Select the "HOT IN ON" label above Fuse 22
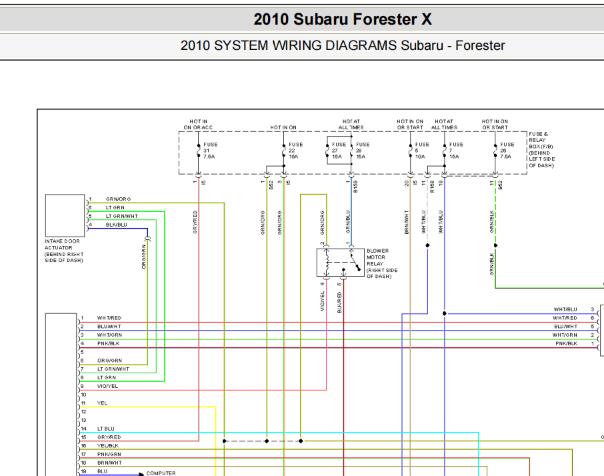Screen dimensions: 604x476 [x=283, y=127]
